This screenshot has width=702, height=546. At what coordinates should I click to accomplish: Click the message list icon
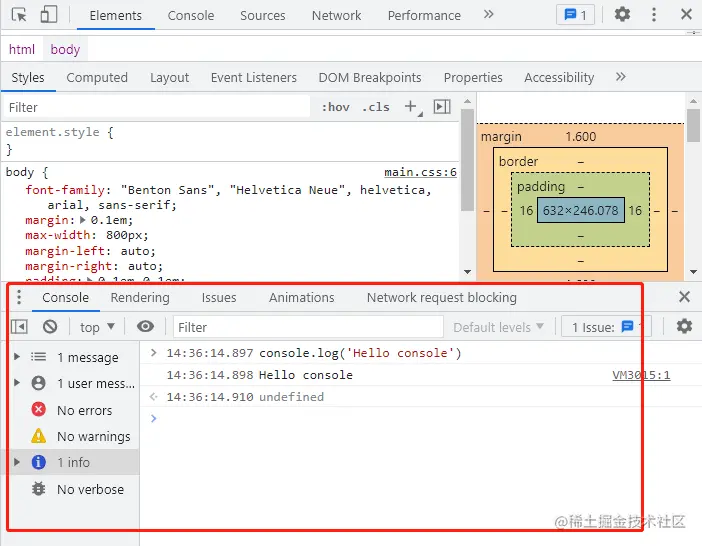click(39, 357)
